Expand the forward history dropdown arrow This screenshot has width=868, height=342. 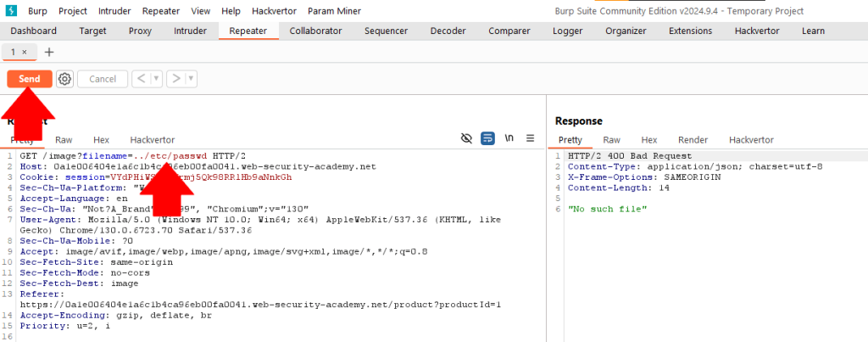tap(192, 79)
